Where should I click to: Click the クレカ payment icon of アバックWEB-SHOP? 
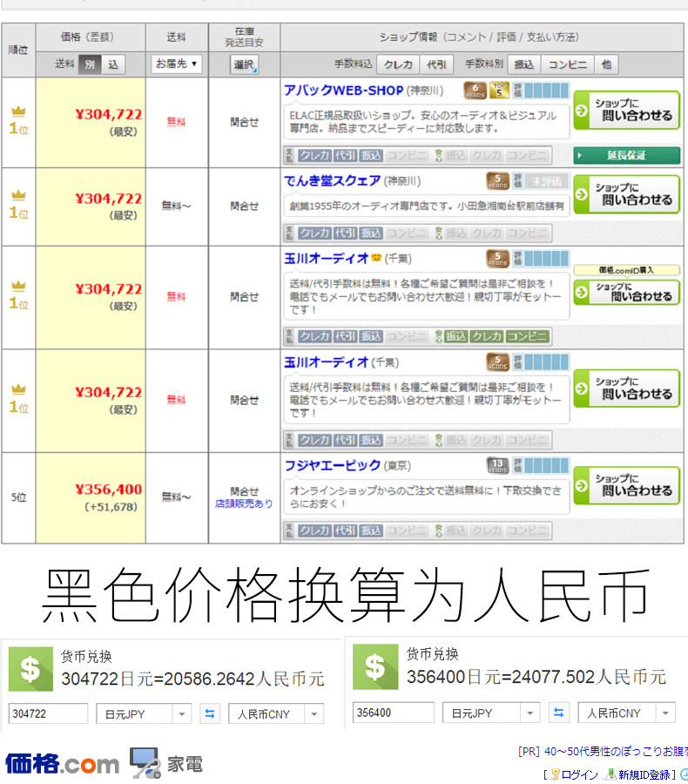[x=314, y=156]
